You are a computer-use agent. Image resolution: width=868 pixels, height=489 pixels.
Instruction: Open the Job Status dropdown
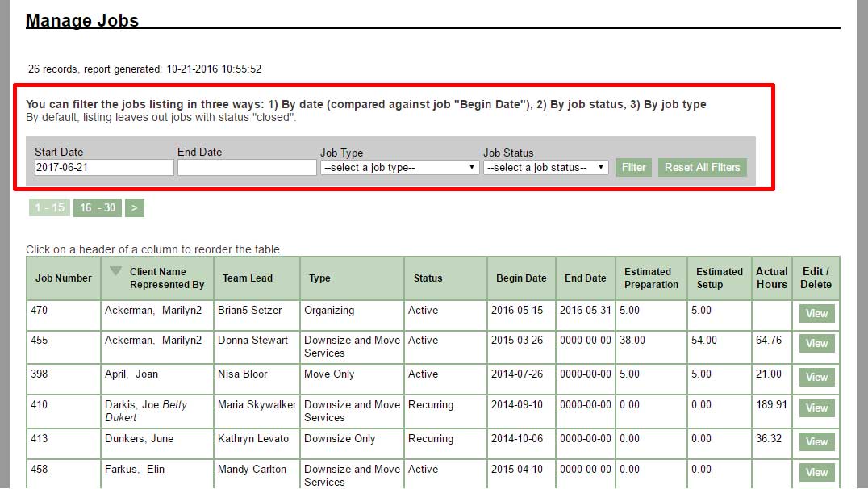(x=546, y=167)
